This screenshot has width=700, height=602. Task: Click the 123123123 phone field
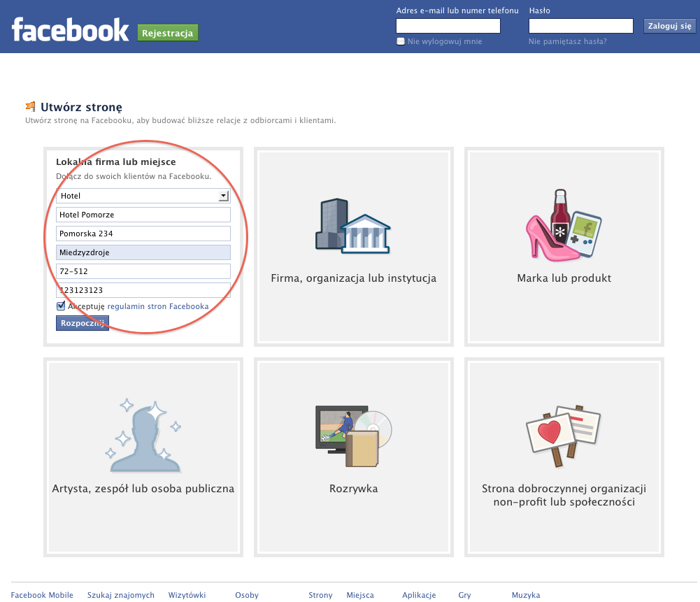click(x=143, y=290)
